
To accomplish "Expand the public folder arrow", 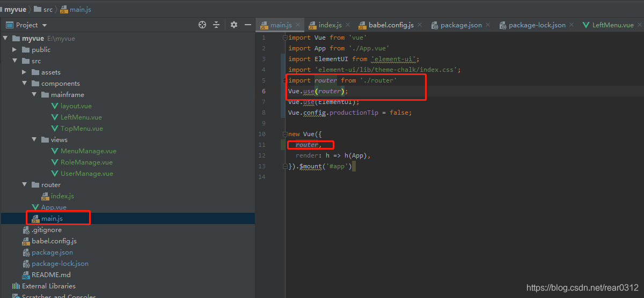I will point(15,49).
